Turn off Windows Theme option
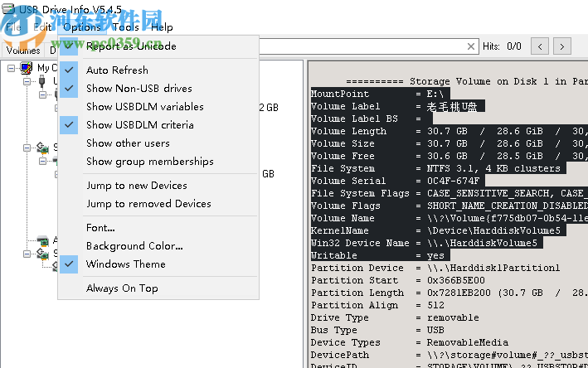 coord(159,264)
